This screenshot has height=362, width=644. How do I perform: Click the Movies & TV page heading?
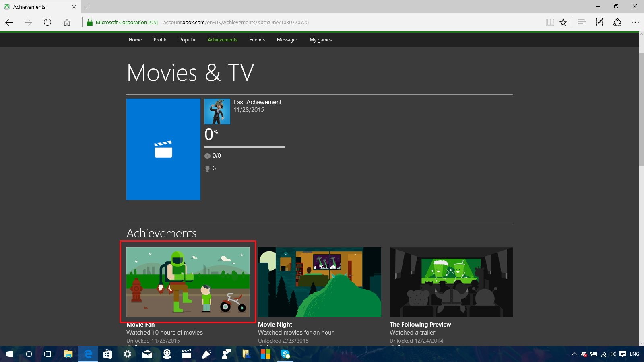click(190, 73)
